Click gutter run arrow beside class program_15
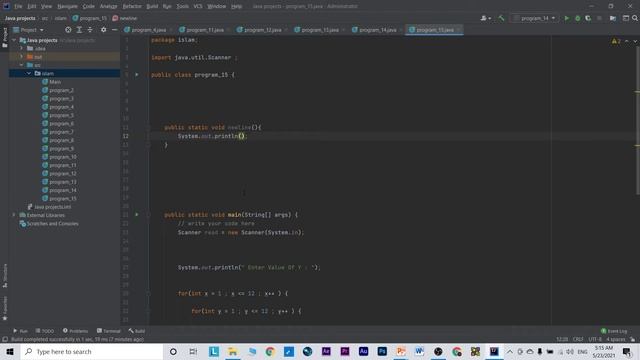640x360 pixels. (x=137, y=75)
